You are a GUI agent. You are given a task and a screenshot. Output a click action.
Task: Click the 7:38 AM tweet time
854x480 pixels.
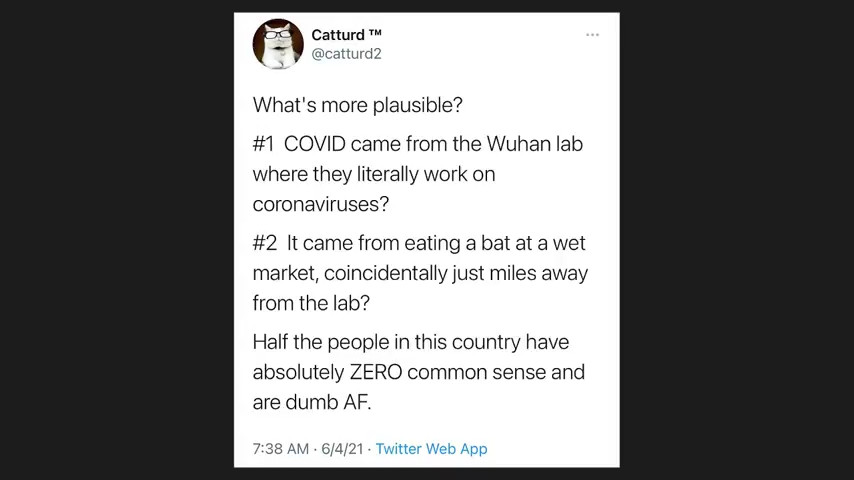280,449
